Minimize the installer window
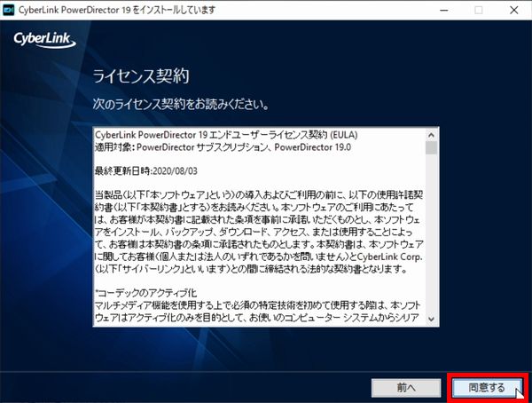Screen dimensions: 532x403 coord(444,10)
